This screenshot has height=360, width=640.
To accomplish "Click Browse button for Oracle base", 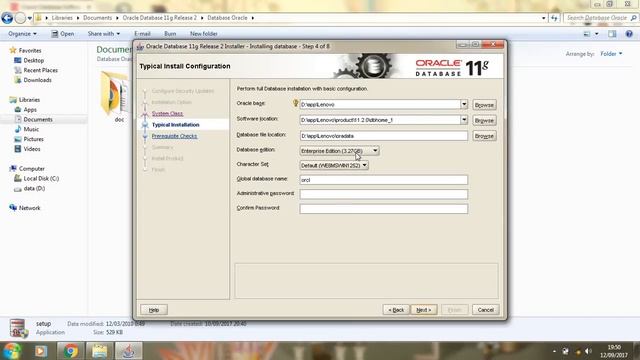I will (x=484, y=105).
